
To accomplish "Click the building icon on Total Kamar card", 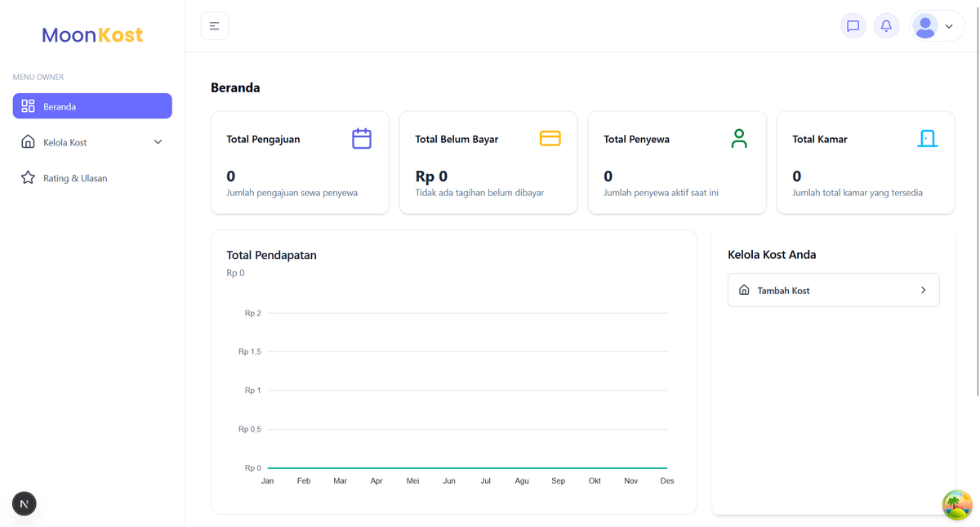I will [928, 138].
